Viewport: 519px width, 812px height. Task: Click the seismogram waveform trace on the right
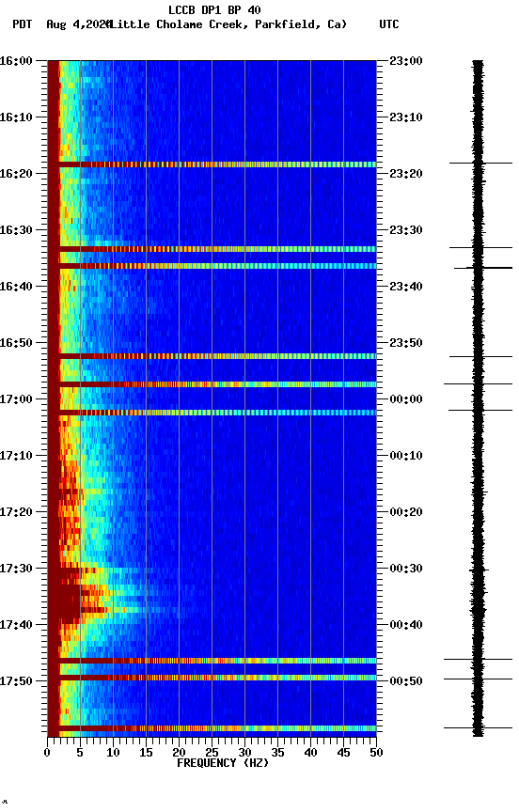click(478, 398)
